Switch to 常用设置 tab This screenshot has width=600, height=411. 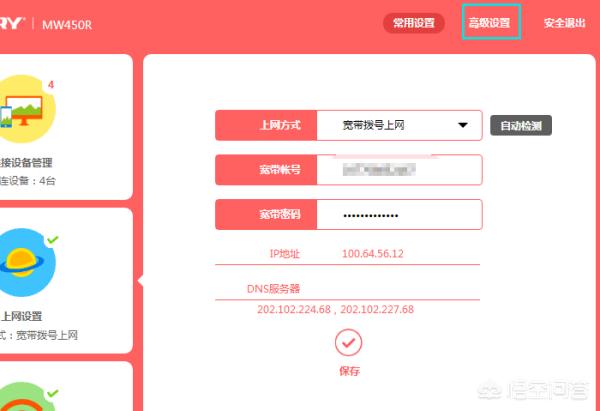click(x=414, y=23)
